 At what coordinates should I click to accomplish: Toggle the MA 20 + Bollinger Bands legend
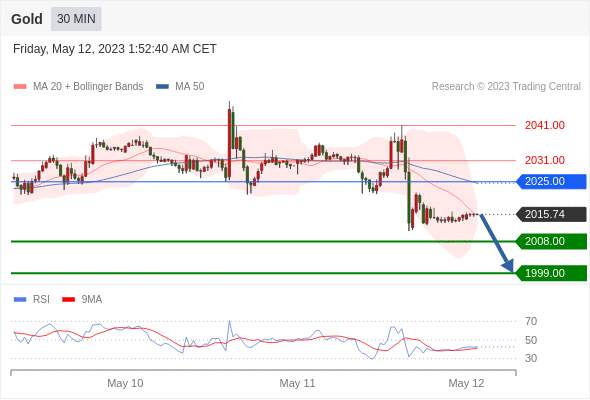(78, 86)
